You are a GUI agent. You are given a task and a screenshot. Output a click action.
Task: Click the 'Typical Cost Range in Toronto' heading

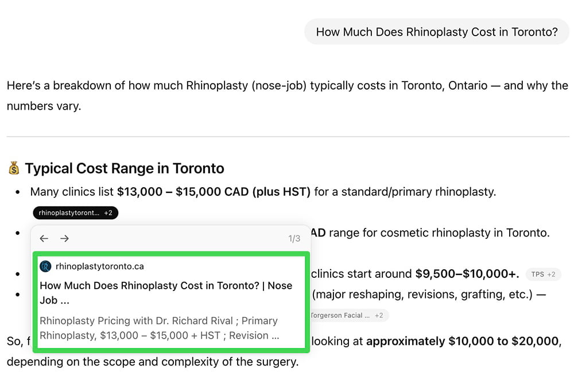click(124, 168)
